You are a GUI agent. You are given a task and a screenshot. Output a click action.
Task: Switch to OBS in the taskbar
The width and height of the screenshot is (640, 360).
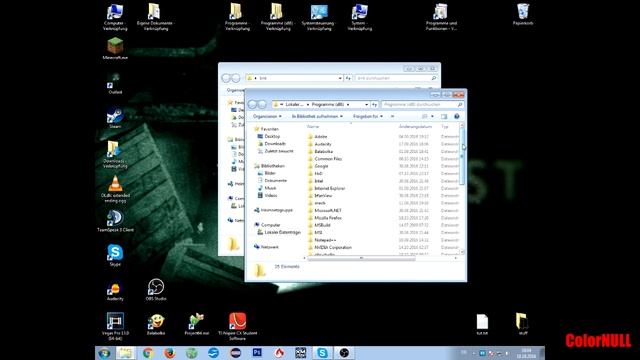[x=344, y=353]
